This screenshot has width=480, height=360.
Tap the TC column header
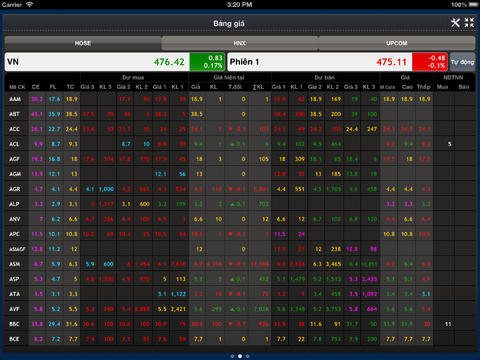click(70, 87)
